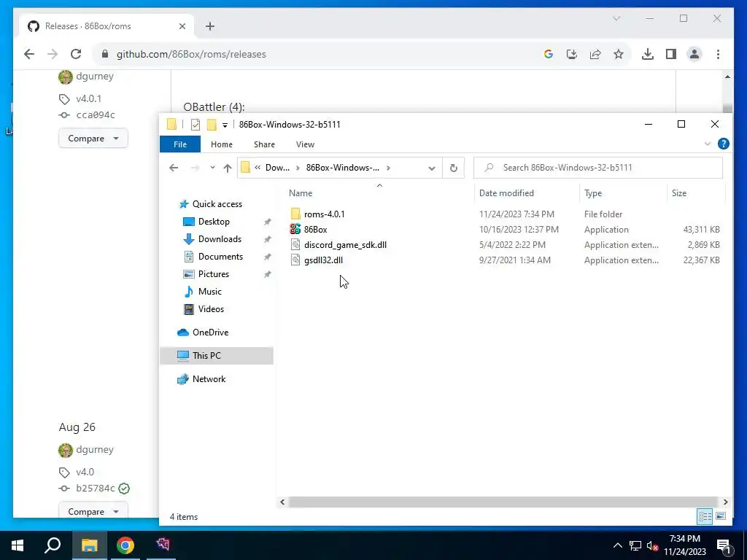747x560 pixels.
Task: Open Chrome tab search chevron
Action: coord(616,18)
